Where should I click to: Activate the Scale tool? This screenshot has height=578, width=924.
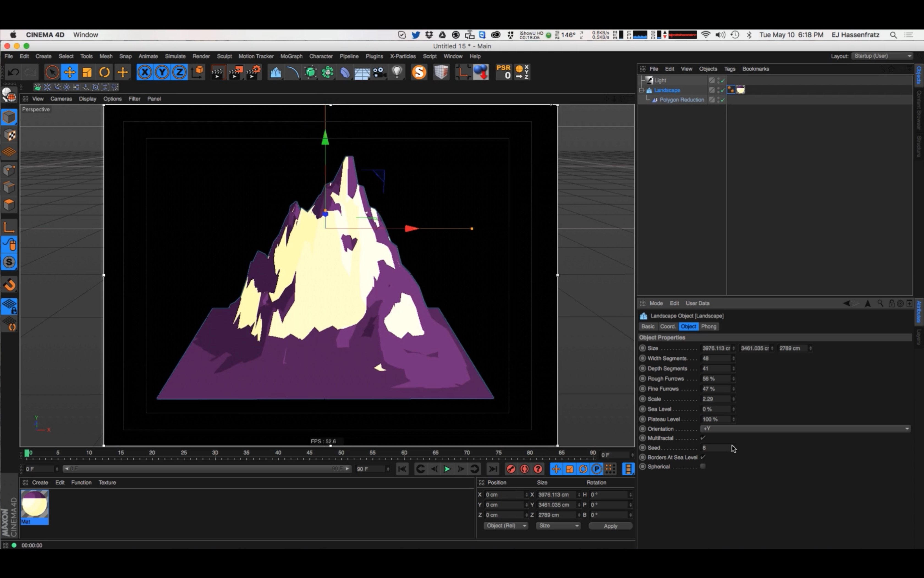point(87,72)
